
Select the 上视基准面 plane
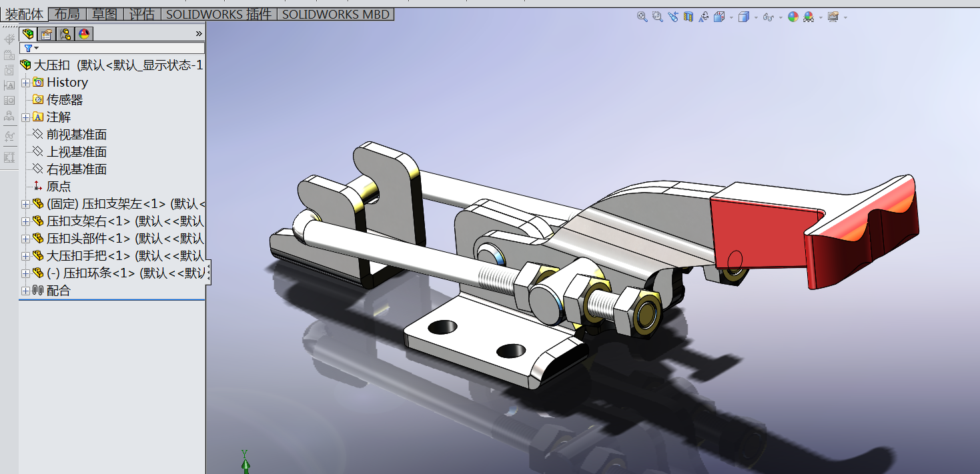point(77,152)
